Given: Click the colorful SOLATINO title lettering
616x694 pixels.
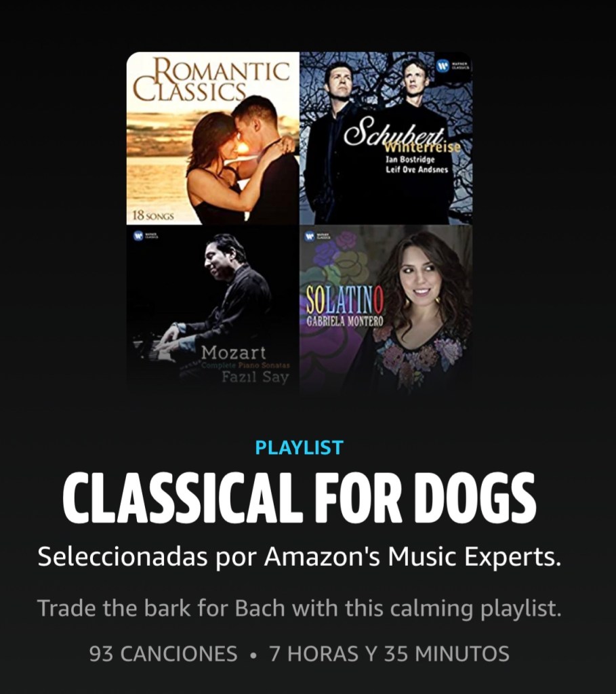Looking at the screenshot, I should click(x=345, y=300).
